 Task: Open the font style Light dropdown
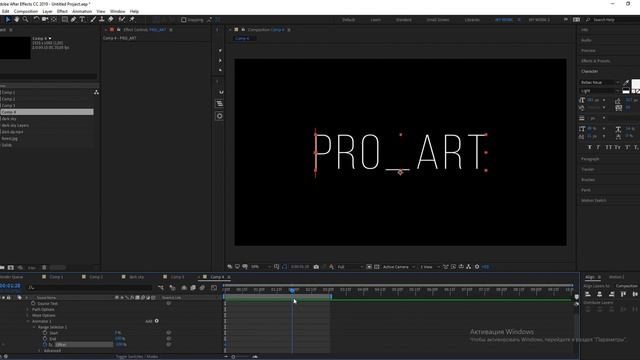point(600,91)
